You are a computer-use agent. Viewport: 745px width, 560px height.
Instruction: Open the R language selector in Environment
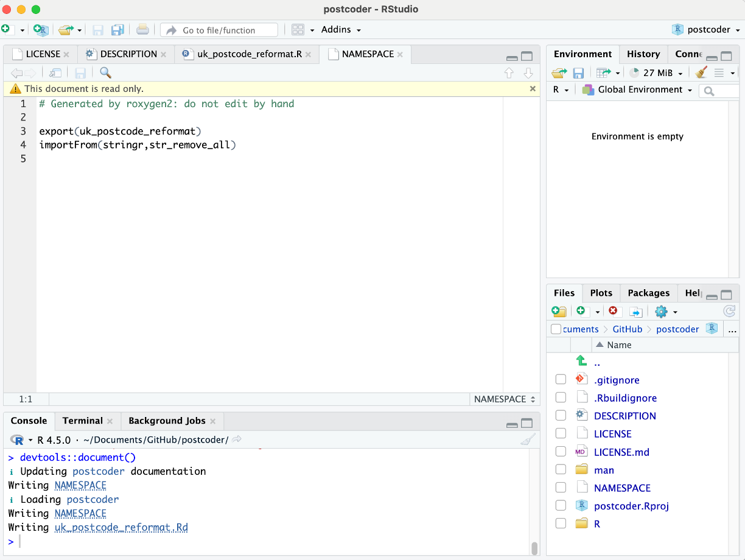(561, 90)
